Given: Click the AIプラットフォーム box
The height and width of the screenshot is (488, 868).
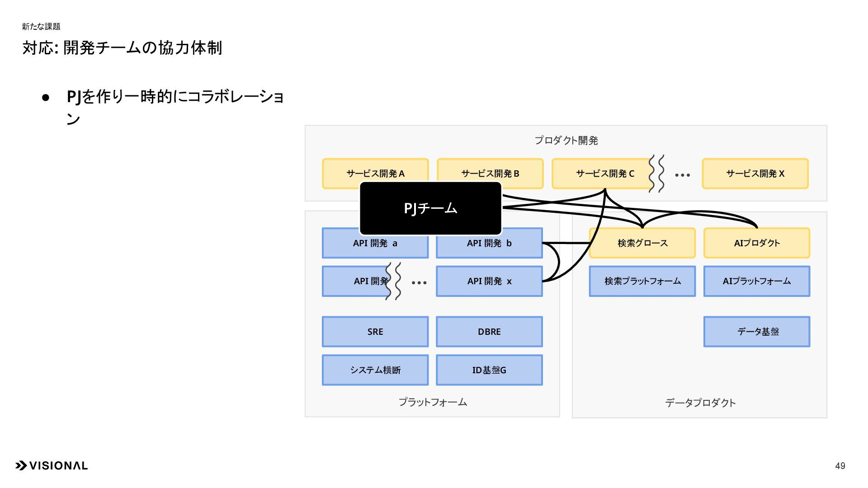Looking at the screenshot, I should pyautogui.click(x=757, y=281).
